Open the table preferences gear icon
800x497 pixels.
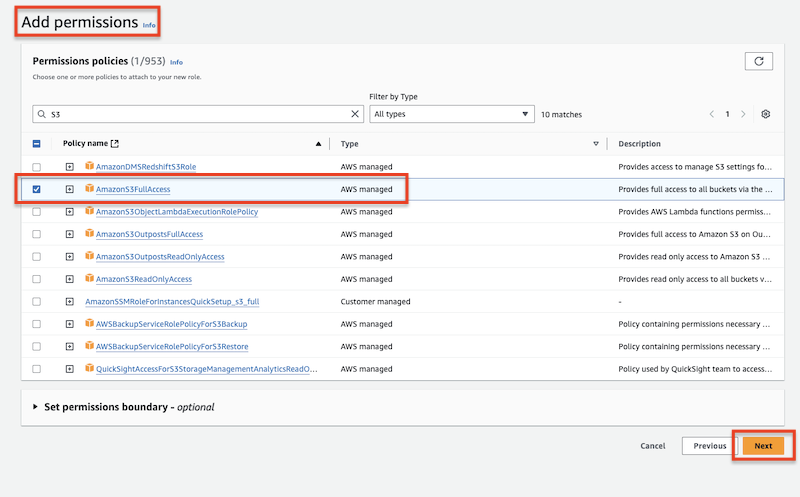pos(765,114)
